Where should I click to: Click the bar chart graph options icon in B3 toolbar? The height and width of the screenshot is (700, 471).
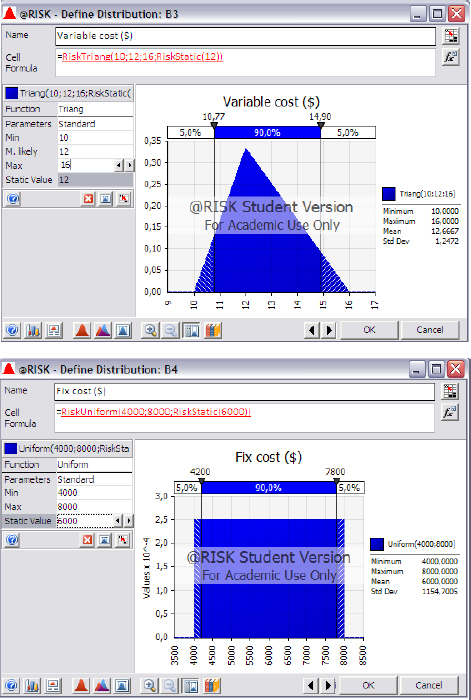point(33,330)
